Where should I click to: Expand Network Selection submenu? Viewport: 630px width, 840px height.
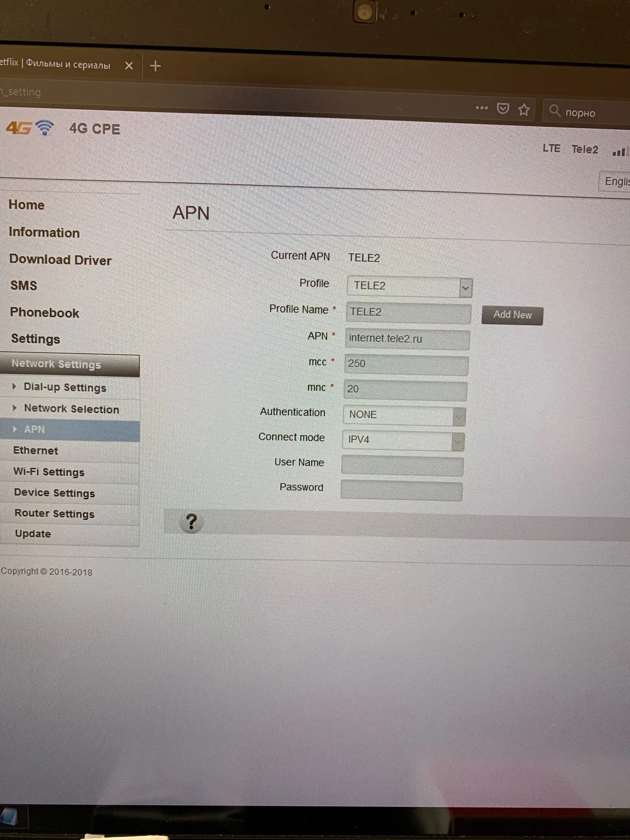pos(71,409)
